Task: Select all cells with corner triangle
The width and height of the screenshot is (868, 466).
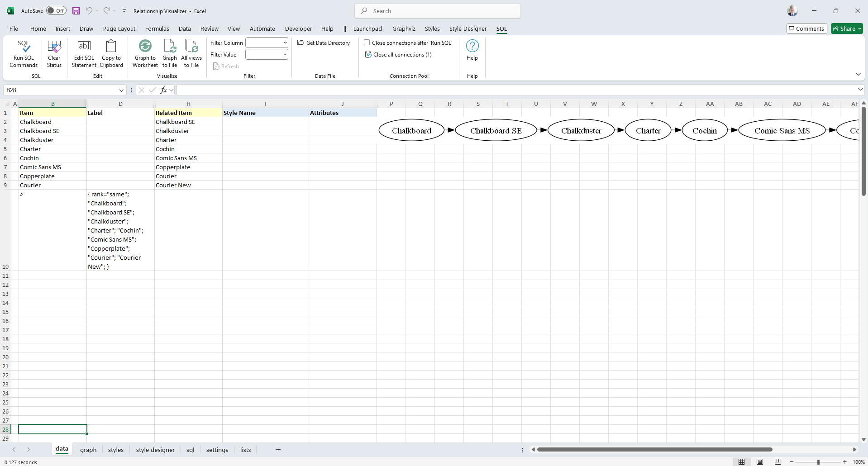Action: click(x=5, y=104)
